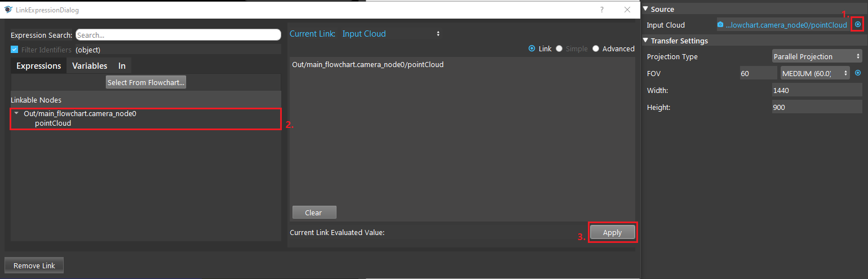Click Select From Flowchart button
Image resolution: width=868 pixels, height=279 pixels.
pyautogui.click(x=146, y=82)
